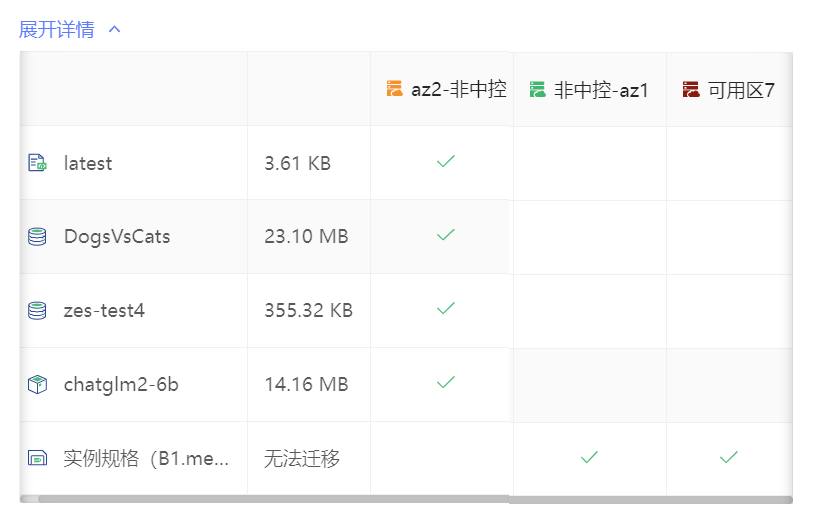Click the chatglm2-6b model cube icon
813x528 pixels.
click(x=37, y=384)
